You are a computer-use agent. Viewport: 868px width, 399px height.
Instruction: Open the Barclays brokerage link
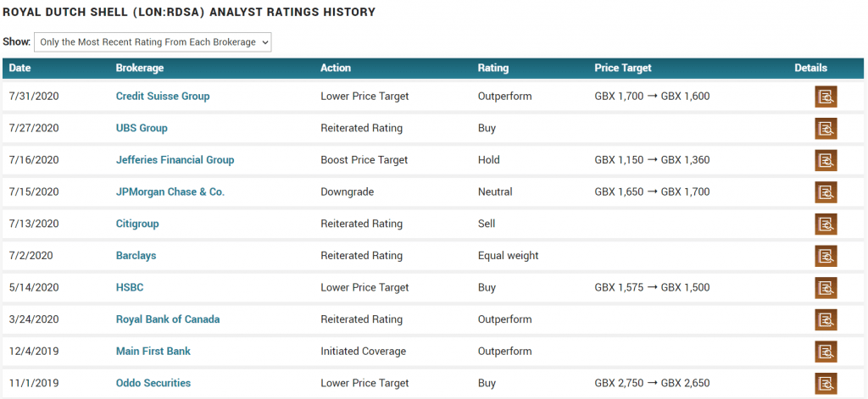pyautogui.click(x=136, y=256)
